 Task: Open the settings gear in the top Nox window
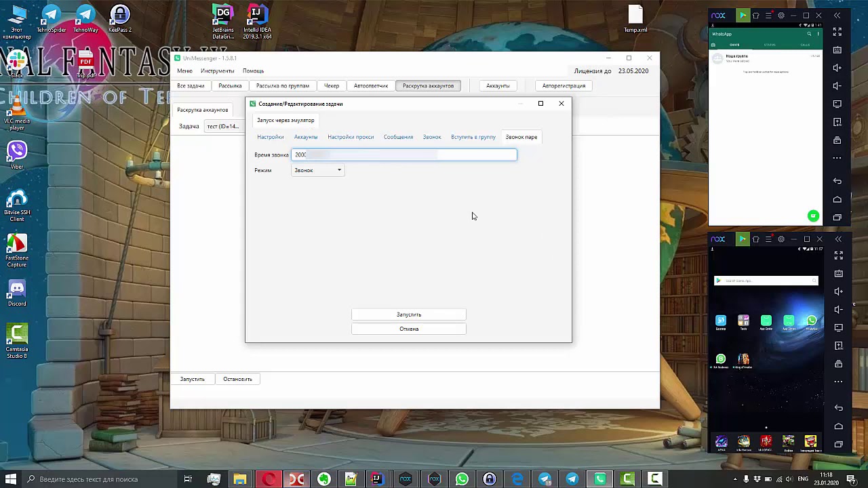coord(781,16)
